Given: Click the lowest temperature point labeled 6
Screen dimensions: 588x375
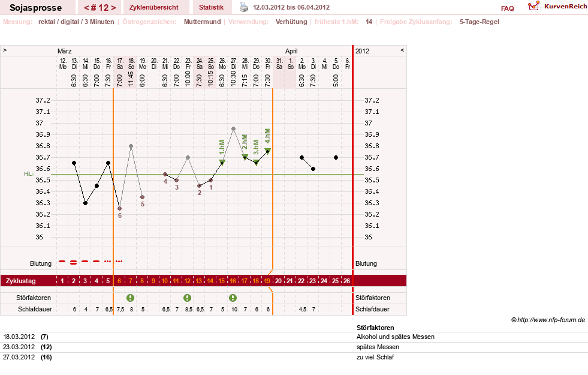Looking at the screenshot, I should [119, 209].
